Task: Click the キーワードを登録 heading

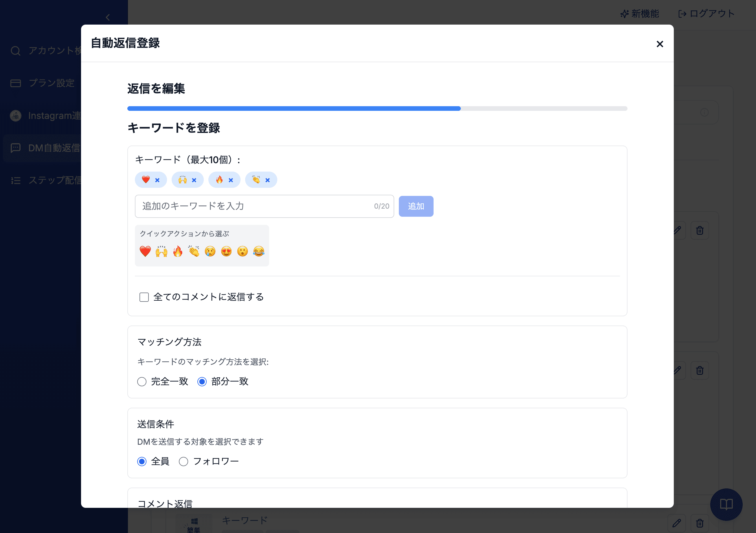Action: (174, 128)
